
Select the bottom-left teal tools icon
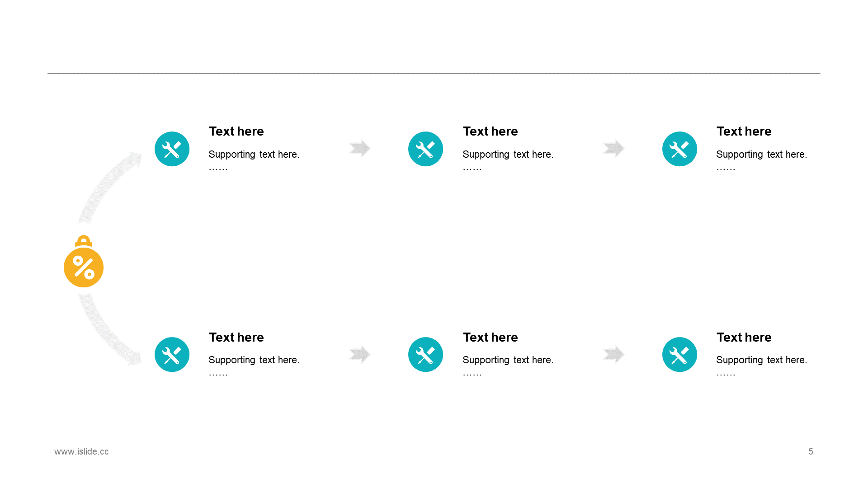172,355
